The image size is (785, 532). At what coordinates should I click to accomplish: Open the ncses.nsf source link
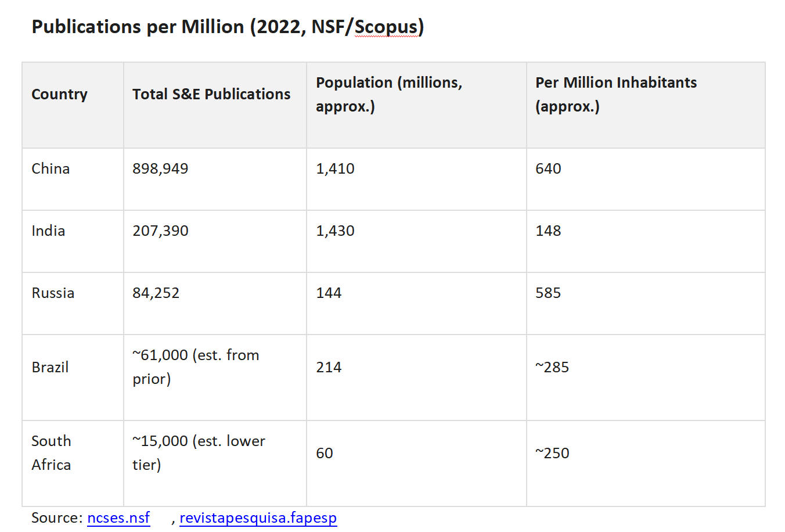118,517
